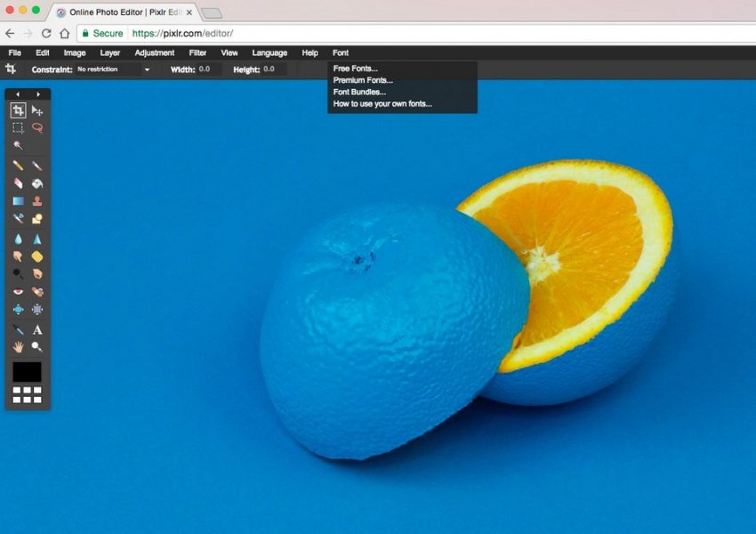Open the Constraint dropdown

click(x=113, y=69)
